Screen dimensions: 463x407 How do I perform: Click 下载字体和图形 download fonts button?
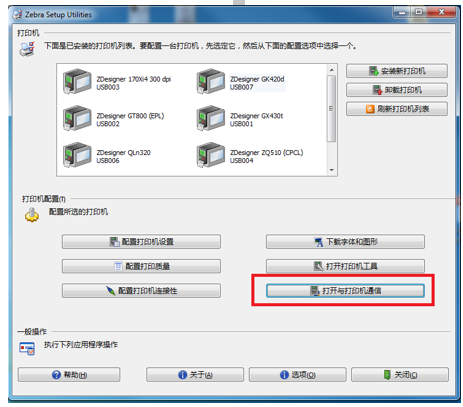(x=345, y=242)
